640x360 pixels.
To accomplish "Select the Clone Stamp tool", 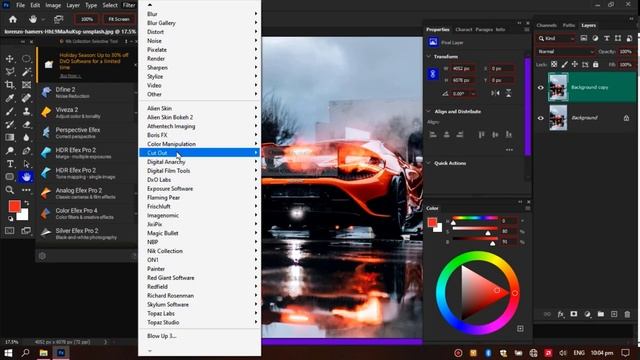I will [x=26, y=111].
